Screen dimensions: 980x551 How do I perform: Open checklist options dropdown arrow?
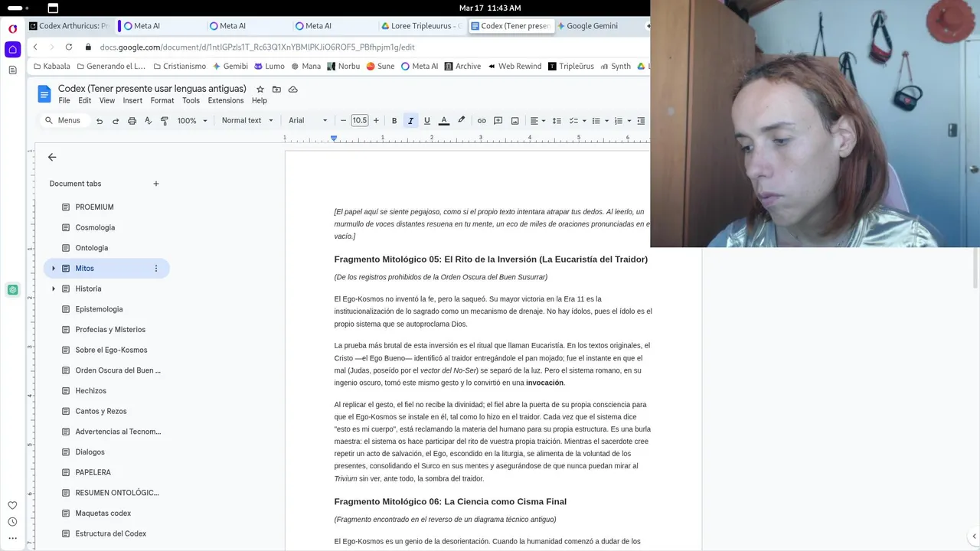pyautogui.click(x=584, y=121)
